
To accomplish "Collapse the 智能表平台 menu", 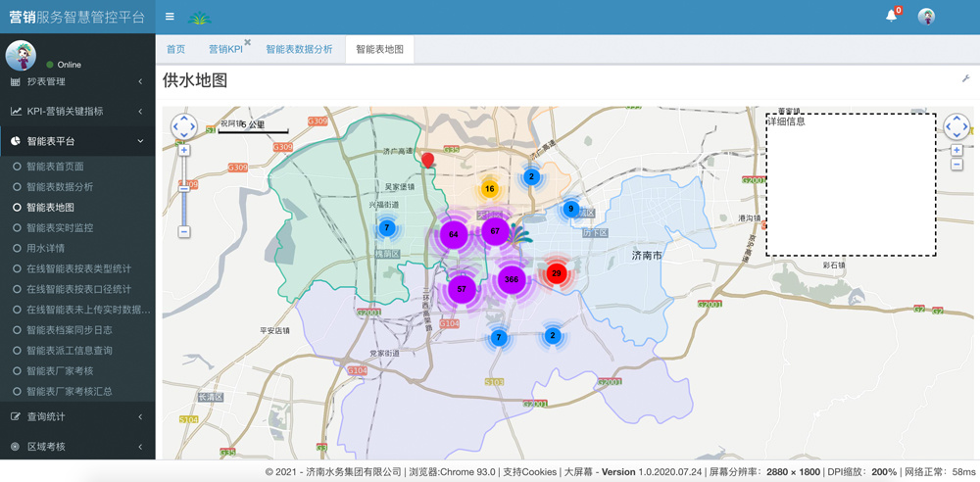I will pos(77,141).
